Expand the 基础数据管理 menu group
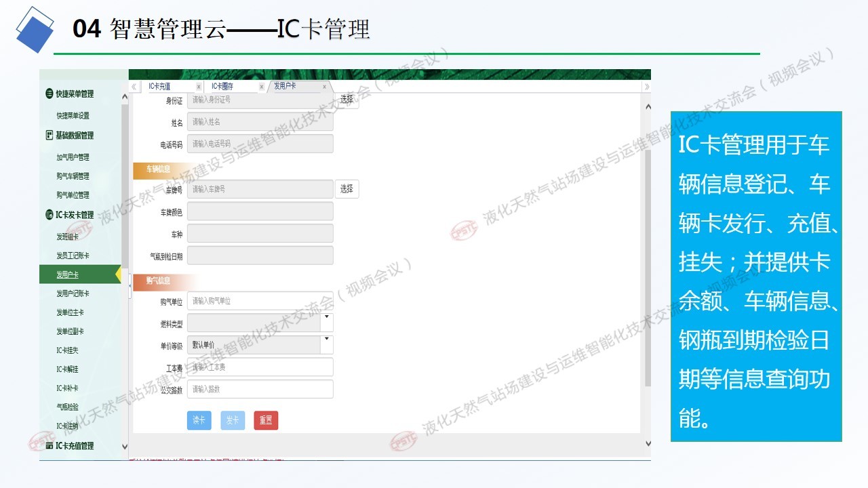868x488 pixels. (75, 135)
